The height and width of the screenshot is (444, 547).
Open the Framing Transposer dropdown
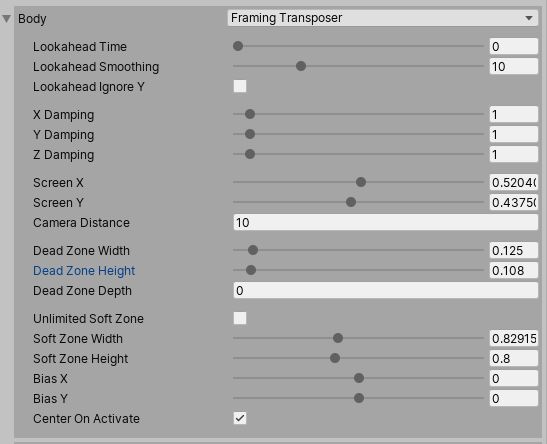[383, 18]
